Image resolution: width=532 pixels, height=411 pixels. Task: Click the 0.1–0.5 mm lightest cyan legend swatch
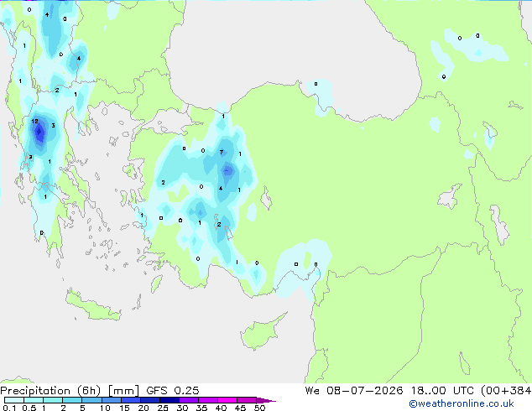tap(14, 400)
